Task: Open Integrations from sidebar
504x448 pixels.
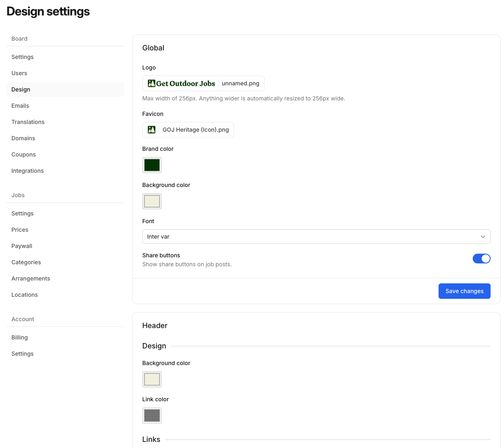Action: click(28, 171)
